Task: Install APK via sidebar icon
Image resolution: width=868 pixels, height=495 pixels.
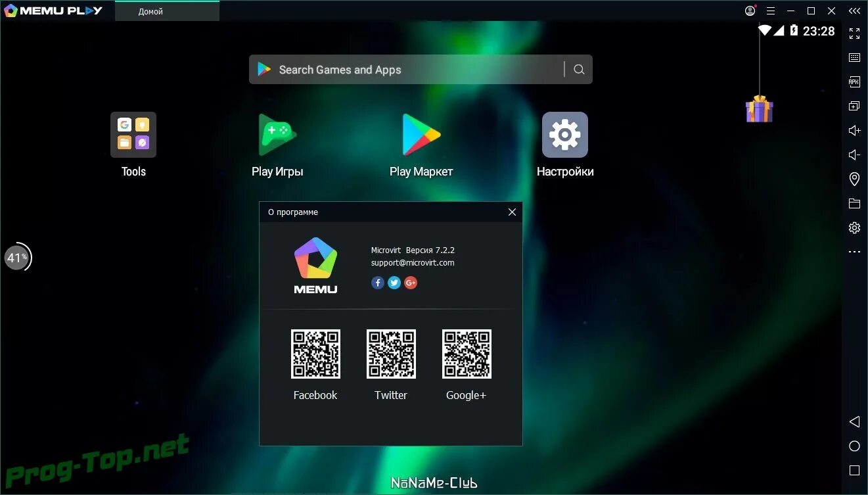Action: point(854,82)
